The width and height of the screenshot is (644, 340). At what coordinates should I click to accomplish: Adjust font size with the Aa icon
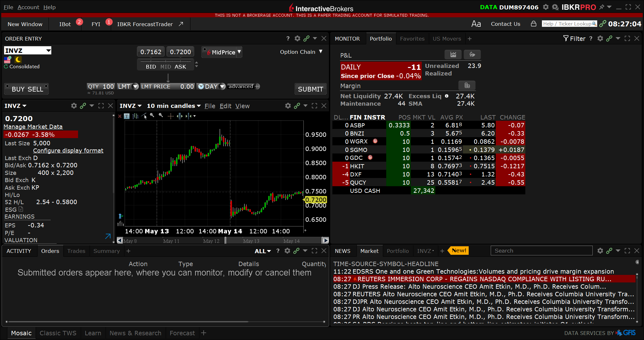(x=476, y=24)
